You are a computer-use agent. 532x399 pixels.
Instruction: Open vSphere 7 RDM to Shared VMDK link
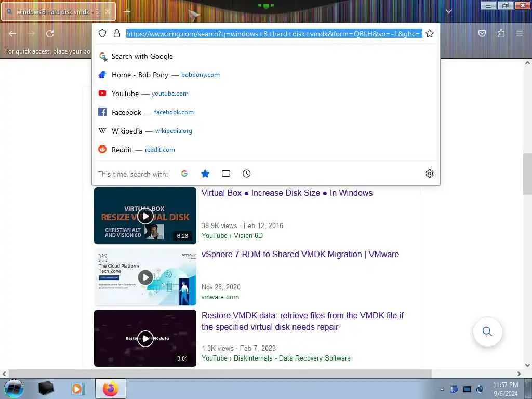click(300, 255)
